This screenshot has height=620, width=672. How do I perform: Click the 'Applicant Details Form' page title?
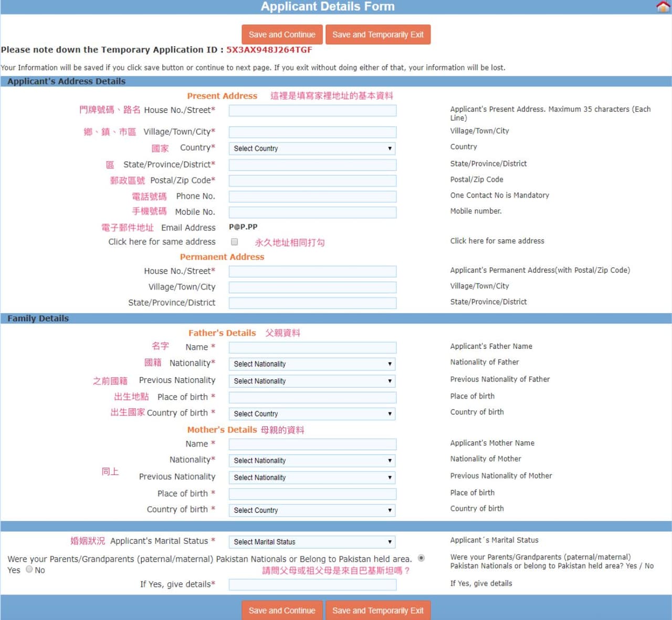click(328, 6)
